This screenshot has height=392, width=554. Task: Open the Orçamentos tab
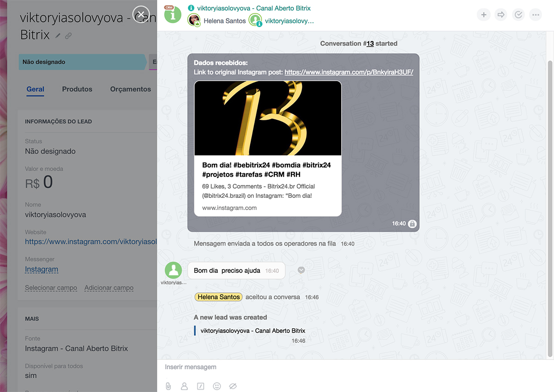[130, 89]
